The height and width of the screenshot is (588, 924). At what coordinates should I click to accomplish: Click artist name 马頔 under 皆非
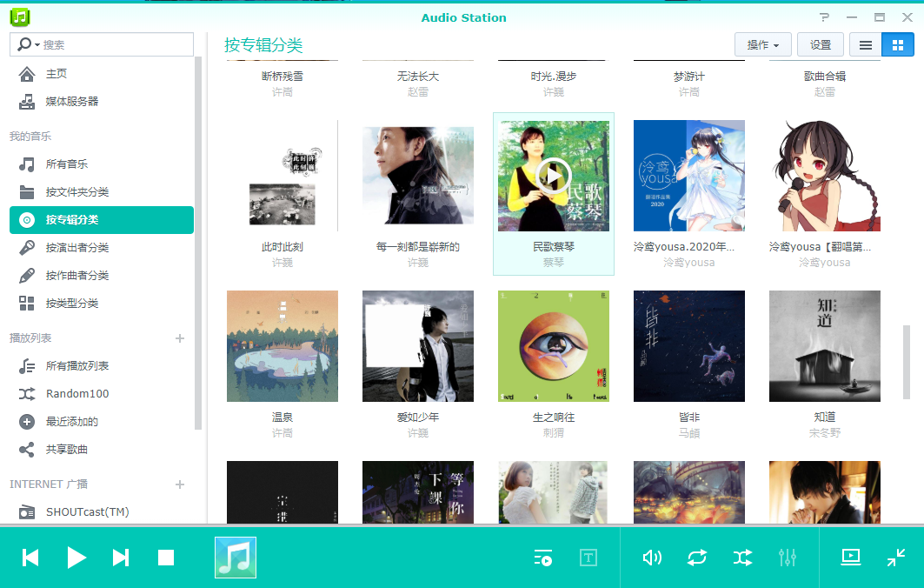point(689,433)
